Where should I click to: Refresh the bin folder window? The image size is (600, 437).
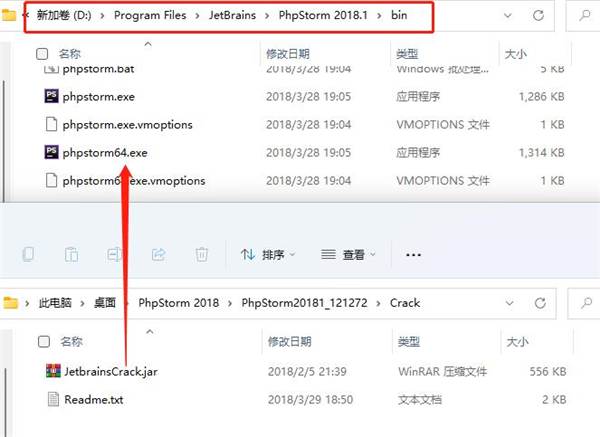click(x=538, y=15)
